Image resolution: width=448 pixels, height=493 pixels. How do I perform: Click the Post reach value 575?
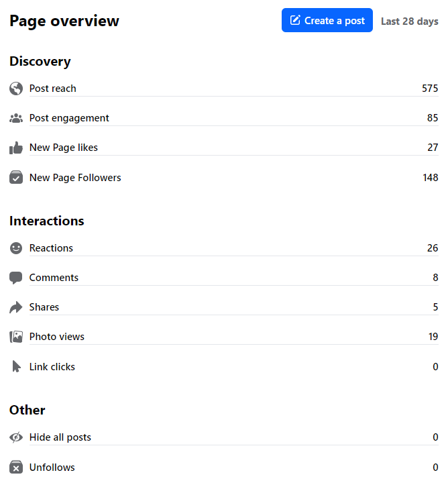pos(430,89)
